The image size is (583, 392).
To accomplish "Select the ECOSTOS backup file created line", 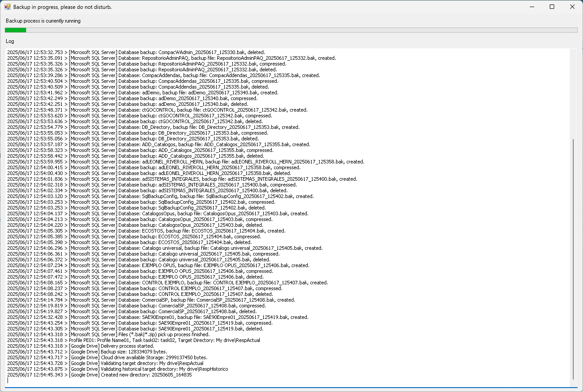I will tap(146, 231).
